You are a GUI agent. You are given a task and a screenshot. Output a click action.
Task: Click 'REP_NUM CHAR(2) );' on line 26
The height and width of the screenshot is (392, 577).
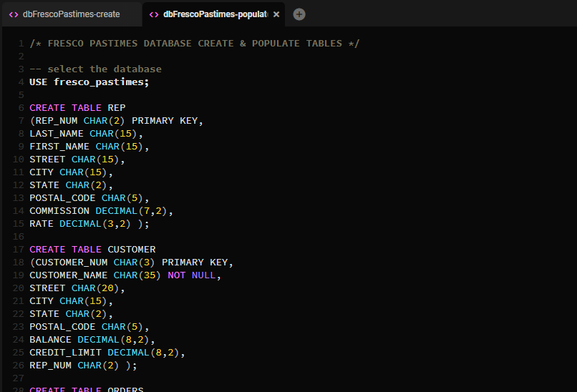click(x=83, y=365)
